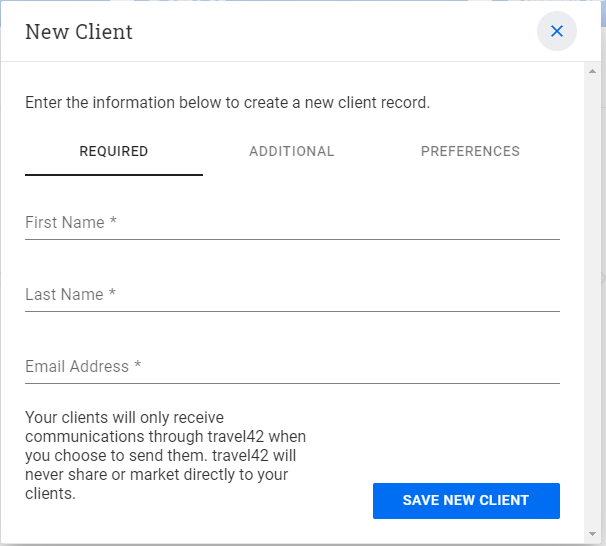Switch to the Additional tab

pyautogui.click(x=291, y=152)
